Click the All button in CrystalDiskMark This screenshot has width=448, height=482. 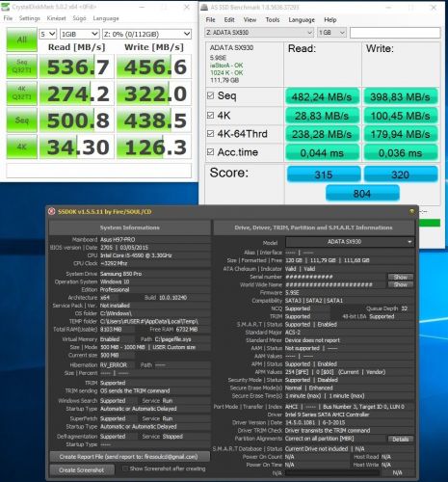click(x=22, y=40)
